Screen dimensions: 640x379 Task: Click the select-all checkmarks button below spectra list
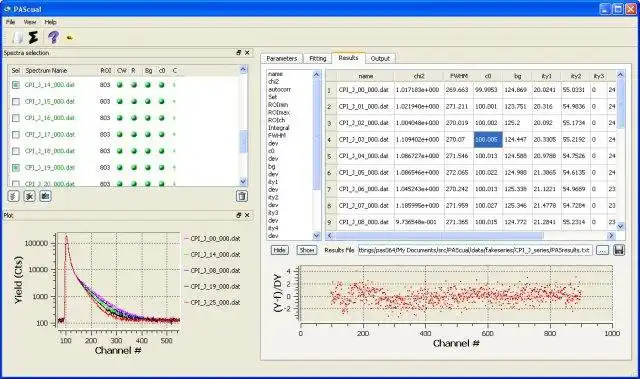point(13,196)
